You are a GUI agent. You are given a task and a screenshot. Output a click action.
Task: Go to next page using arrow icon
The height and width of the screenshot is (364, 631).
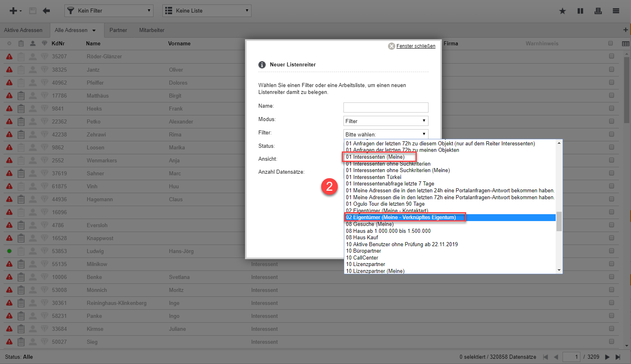[607, 357]
